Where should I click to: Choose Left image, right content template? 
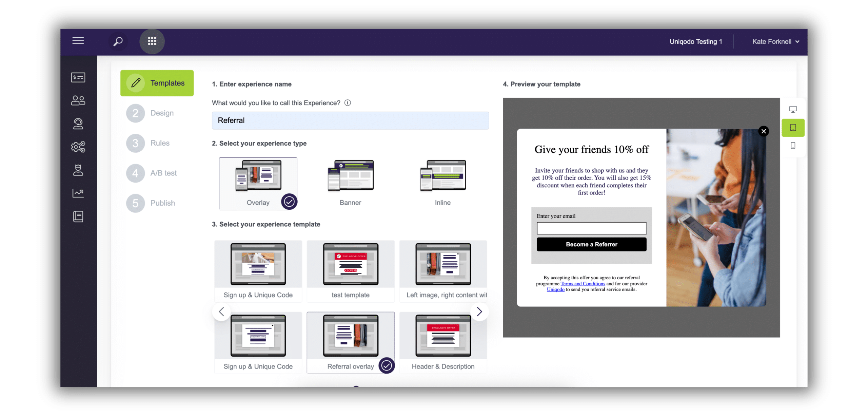(443, 271)
